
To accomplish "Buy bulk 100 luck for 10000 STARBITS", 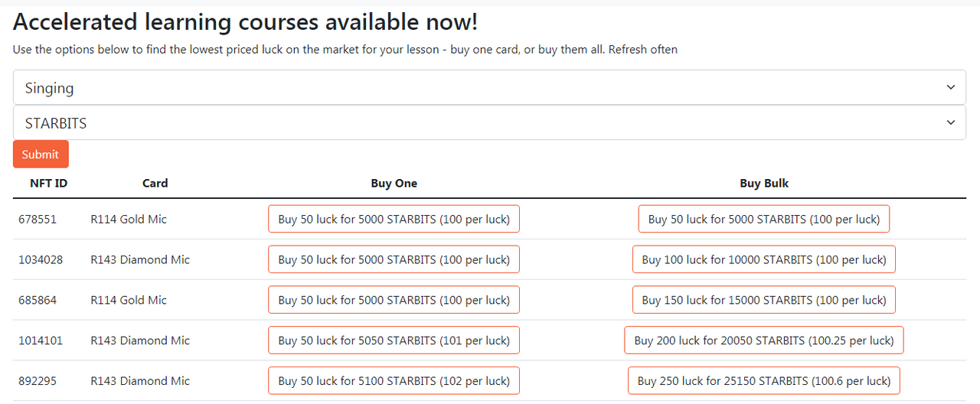I will 764,259.
